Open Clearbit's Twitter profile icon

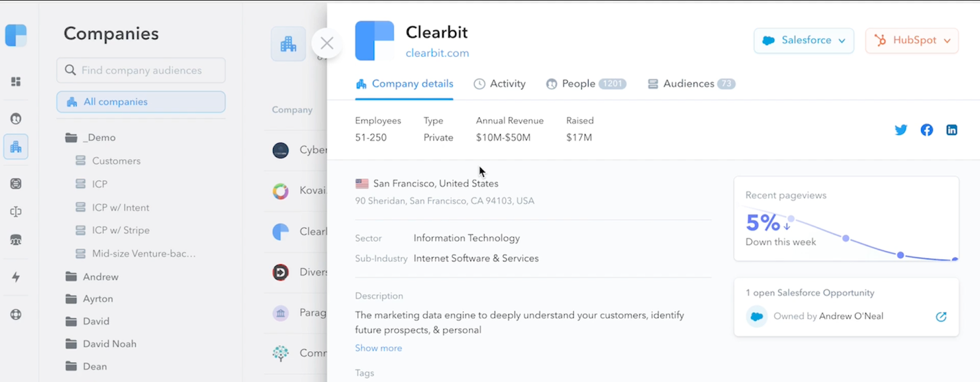point(901,130)
